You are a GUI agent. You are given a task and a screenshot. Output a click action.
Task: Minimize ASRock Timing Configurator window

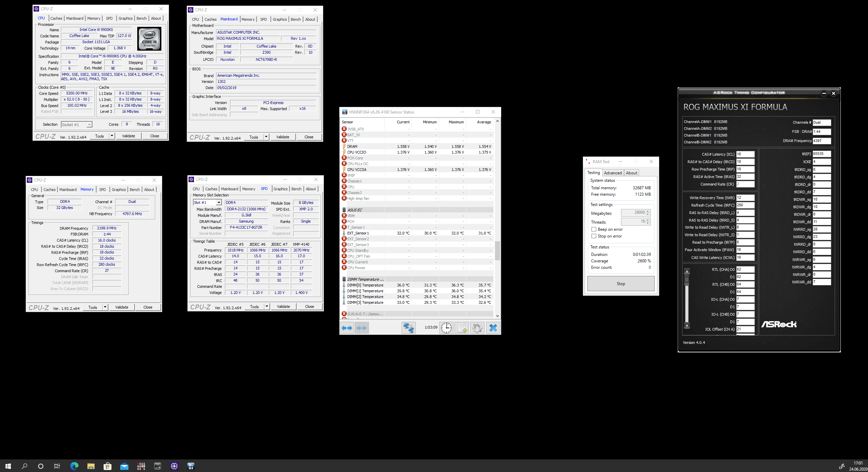824,93
